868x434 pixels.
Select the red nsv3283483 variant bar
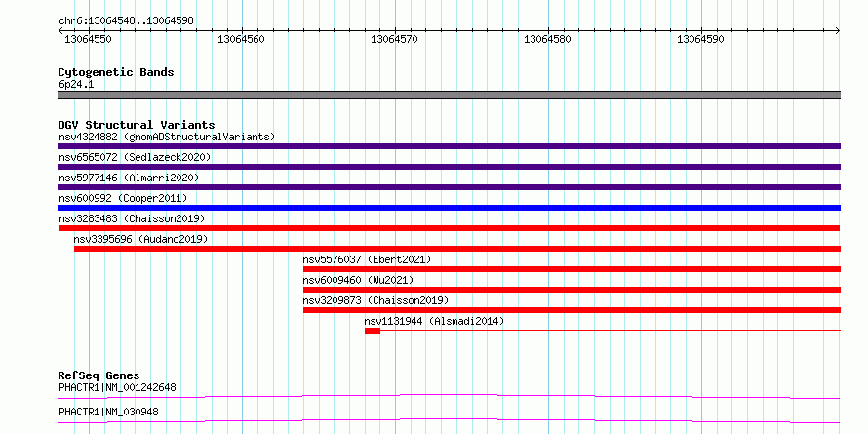[x=449, y=228]
